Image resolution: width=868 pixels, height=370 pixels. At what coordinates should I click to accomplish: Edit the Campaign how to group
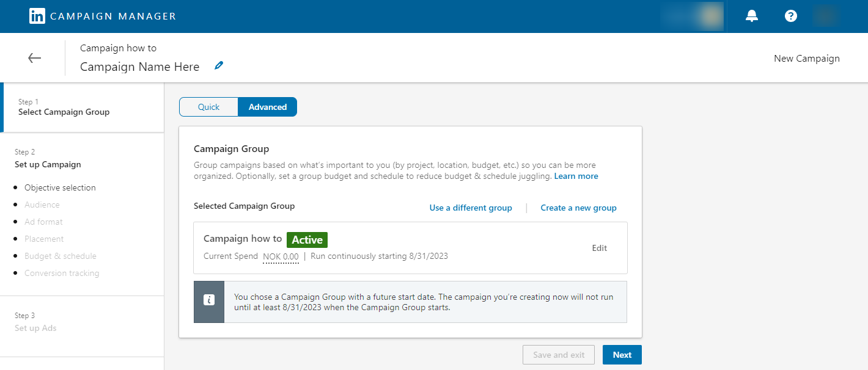[x=598, y=248]
